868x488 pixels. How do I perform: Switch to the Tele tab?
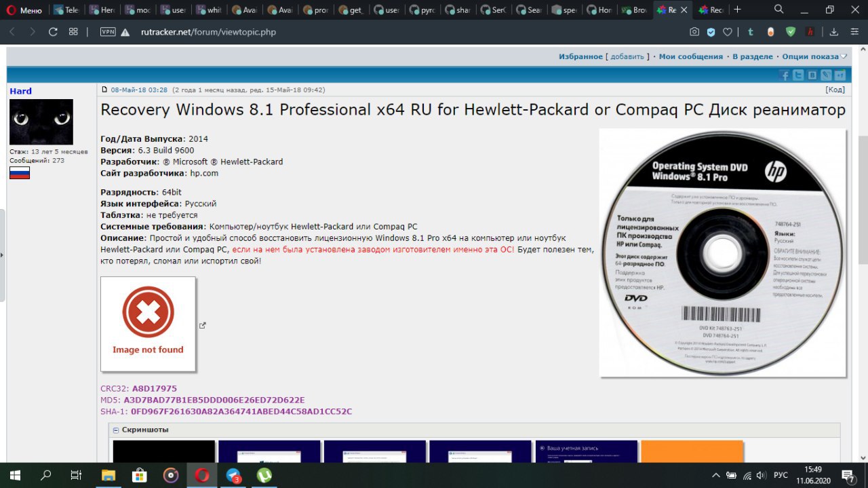pos(66,10)
